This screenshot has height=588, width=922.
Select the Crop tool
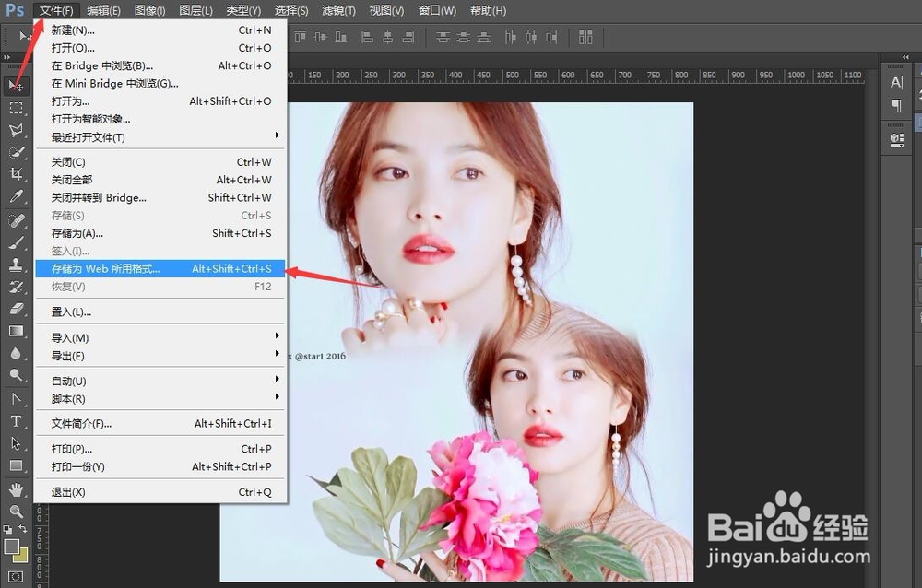[16, 174]
